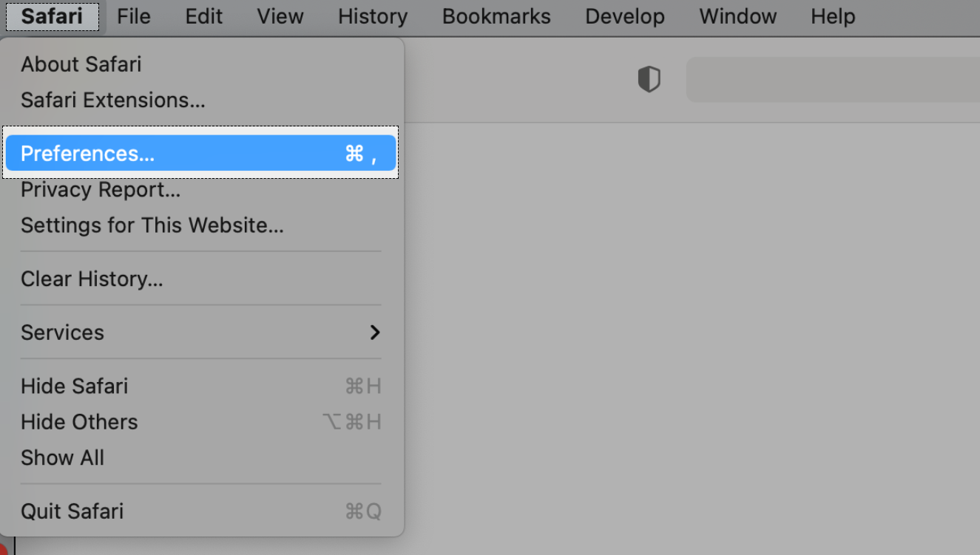Image resolution: width=980 pixels, height=555 pixels.
Task: Open the File menu
Action: (134, 16)
